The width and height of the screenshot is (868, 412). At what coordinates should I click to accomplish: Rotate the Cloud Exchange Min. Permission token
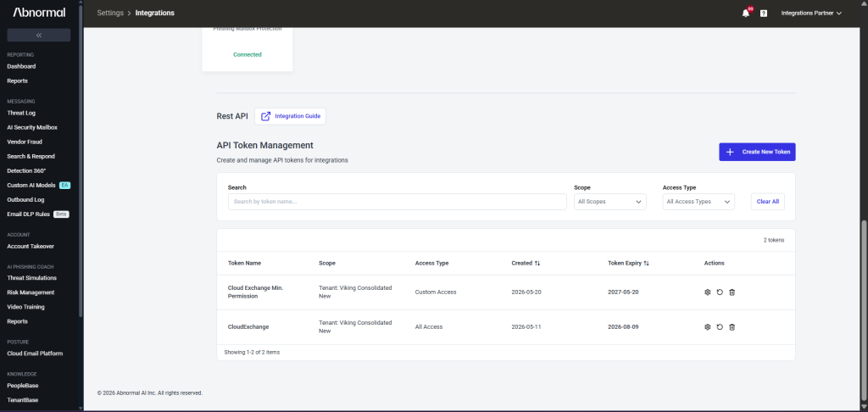(x=720, y=292)
